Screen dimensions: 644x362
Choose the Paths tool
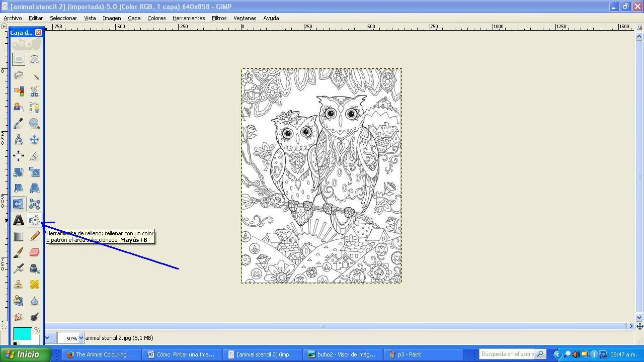[x=34, y=108]
